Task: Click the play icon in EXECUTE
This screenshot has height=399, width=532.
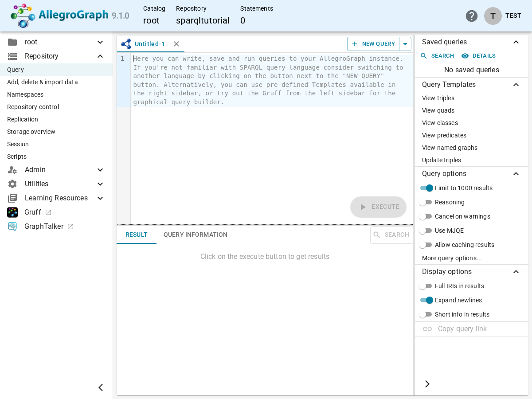Action: [x=363, y=207]
